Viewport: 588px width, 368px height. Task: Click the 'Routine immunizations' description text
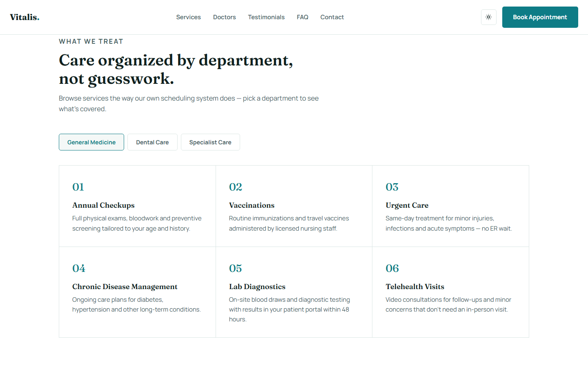click(289, 223)
